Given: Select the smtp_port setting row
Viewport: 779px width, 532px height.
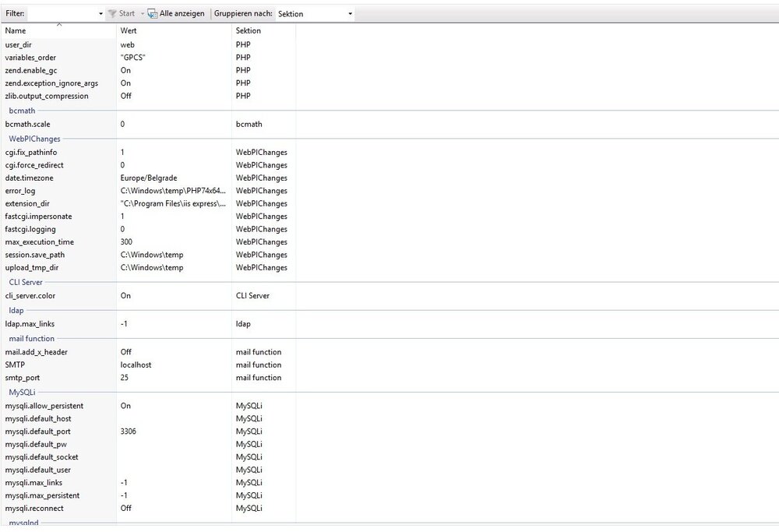Looking at the screenshot, I should pyautogui.click(x=22, y=378).
